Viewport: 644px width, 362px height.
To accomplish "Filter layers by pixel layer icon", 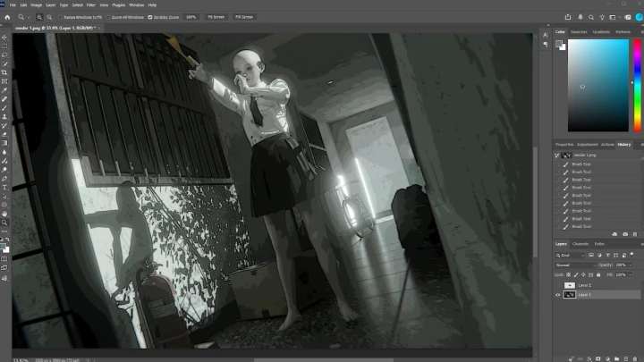I will pos(591,256).
